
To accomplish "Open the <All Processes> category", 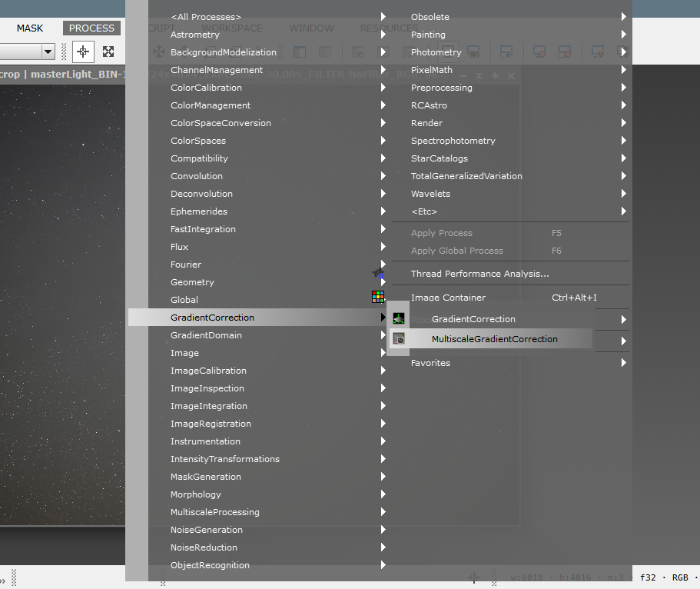I will (205, 17).
